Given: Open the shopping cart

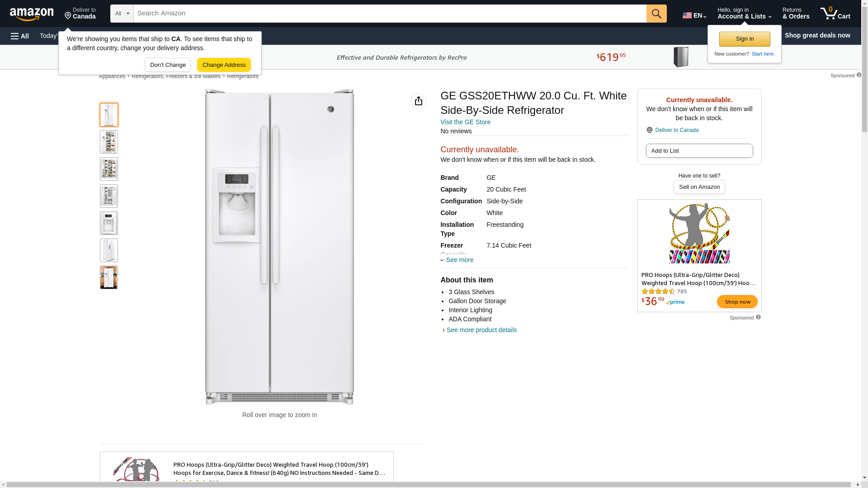Looking at the screenshot, I should pos(835,14).
